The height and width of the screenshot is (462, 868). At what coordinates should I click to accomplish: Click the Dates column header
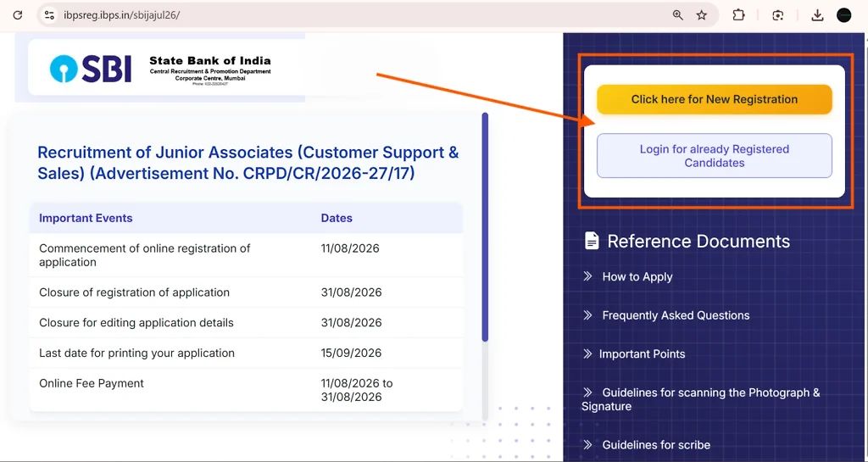tap(337, 218)
